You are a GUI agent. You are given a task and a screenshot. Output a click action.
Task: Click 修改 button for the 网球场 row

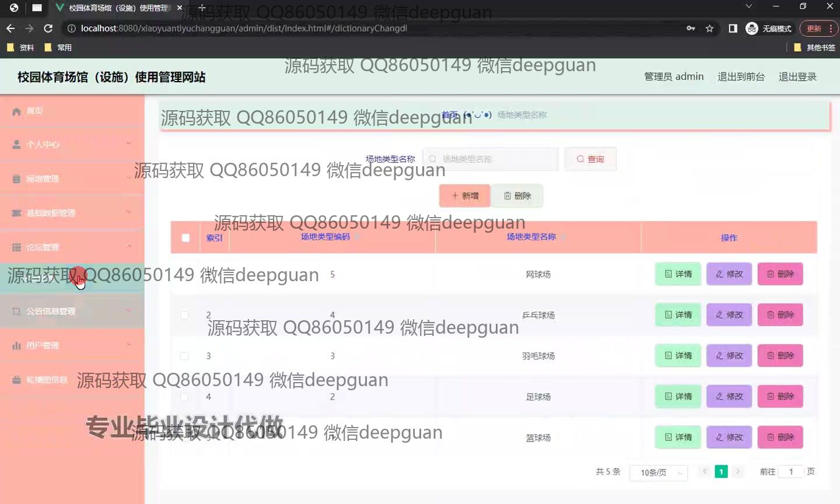point(729,274)
